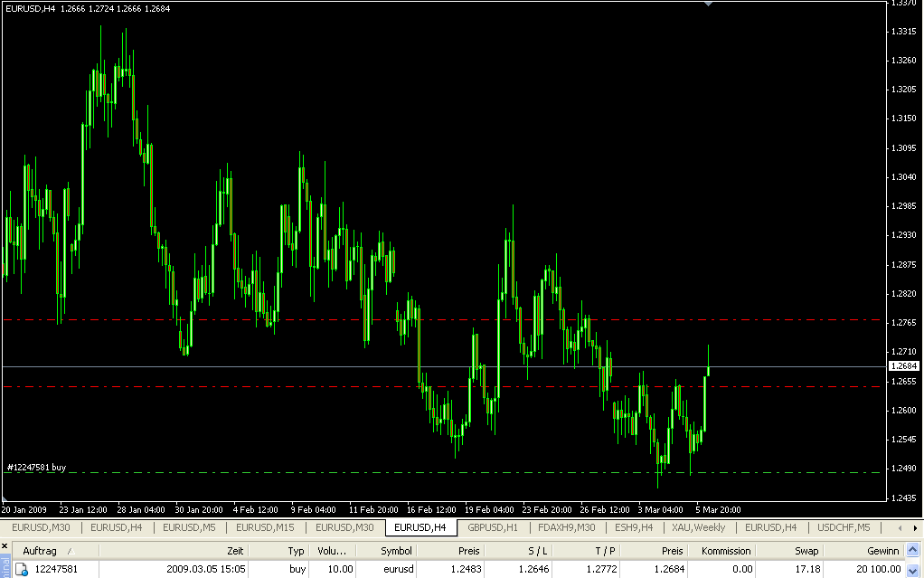Select the upper red take-profit dashed line
The width and height of the screenshot is (924, 578).
tap(442, 319)
